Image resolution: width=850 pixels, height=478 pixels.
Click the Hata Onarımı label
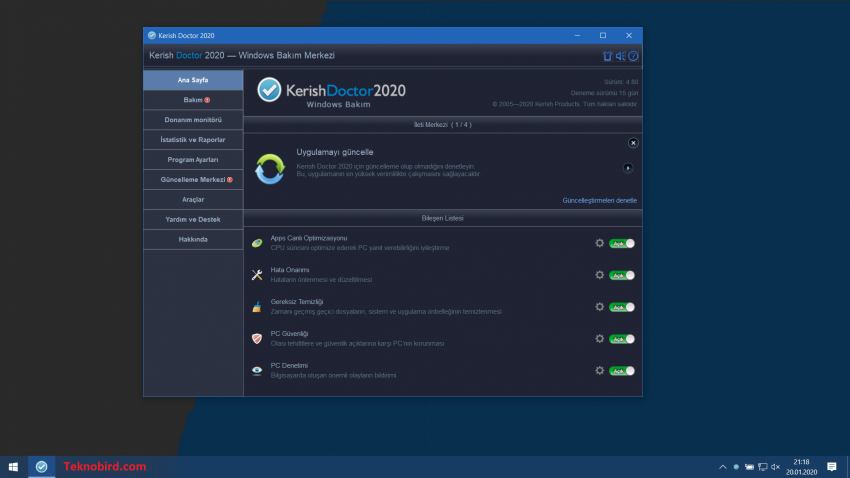tap(289, 270)
